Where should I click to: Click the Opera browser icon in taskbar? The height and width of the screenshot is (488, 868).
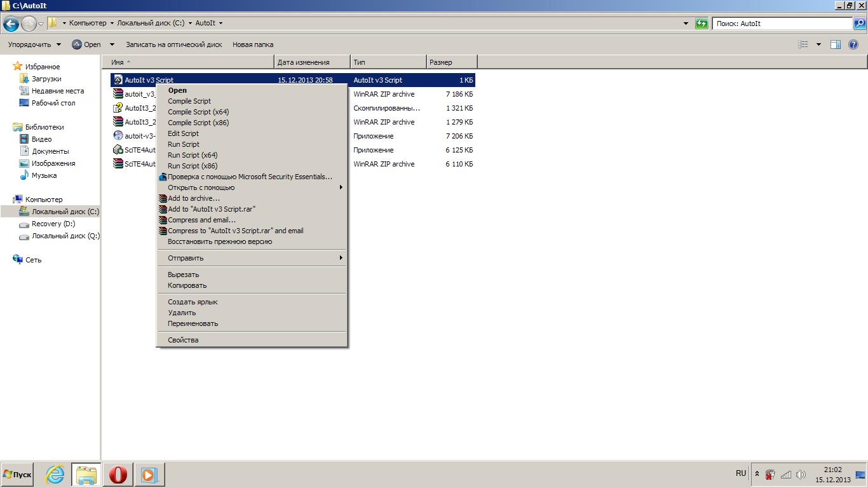coord(118,475)
